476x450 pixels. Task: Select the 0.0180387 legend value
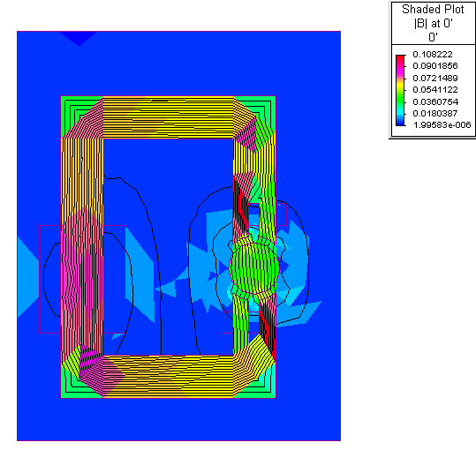click(435, 114)
